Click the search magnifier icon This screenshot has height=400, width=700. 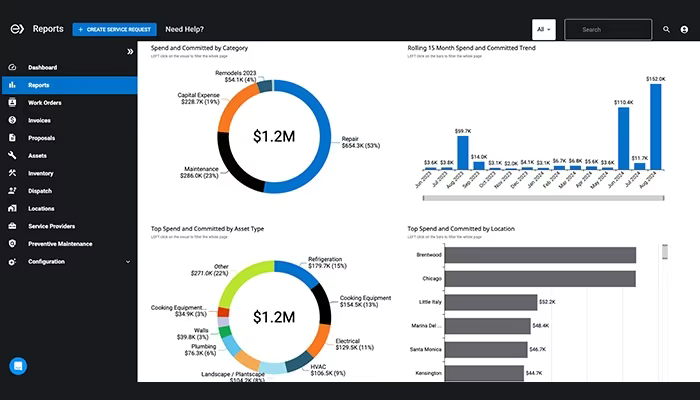pyautogui.click(x=666, y=29)
